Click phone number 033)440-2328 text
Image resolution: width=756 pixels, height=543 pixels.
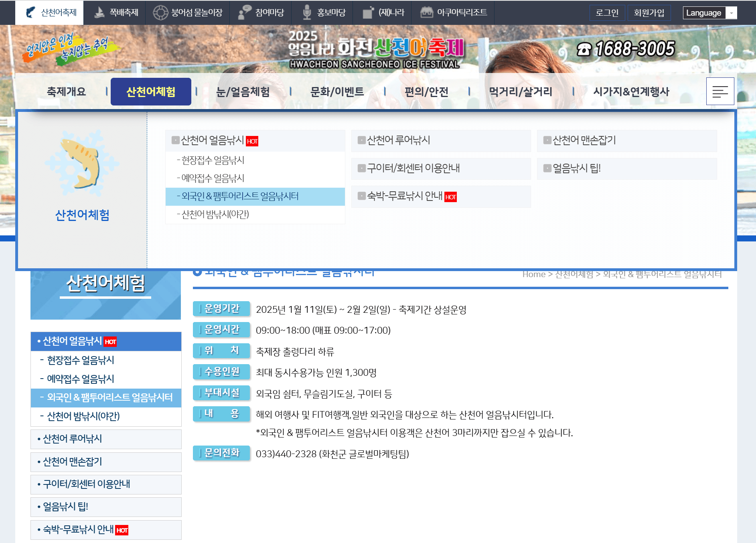pyautogui.click(x=286, y=454)
